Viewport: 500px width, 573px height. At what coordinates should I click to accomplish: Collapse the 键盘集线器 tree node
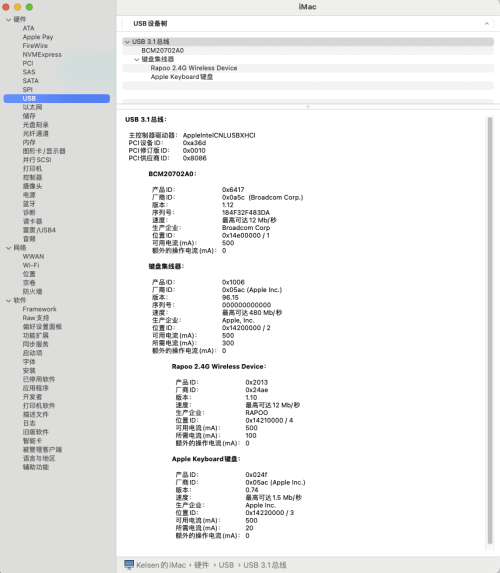click(136, 60)
